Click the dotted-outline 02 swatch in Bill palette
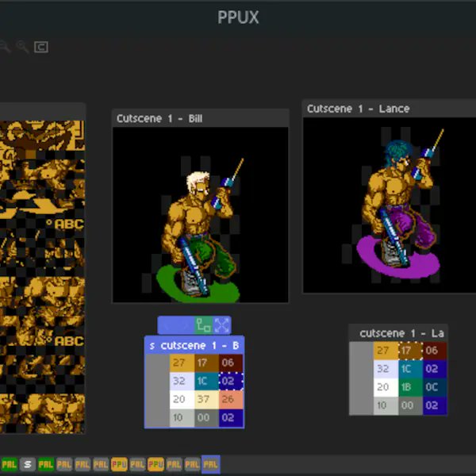This screenshot has width=476, height=476. click(231, 382)
